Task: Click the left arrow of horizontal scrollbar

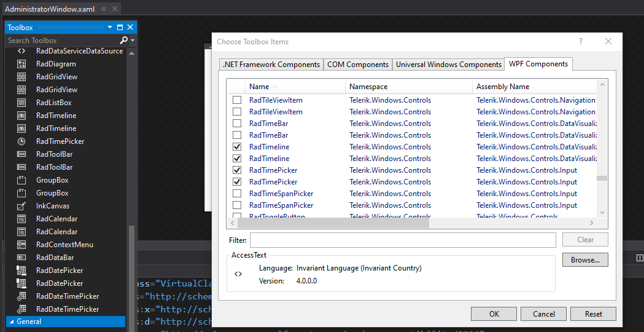Action: (231, 223)
